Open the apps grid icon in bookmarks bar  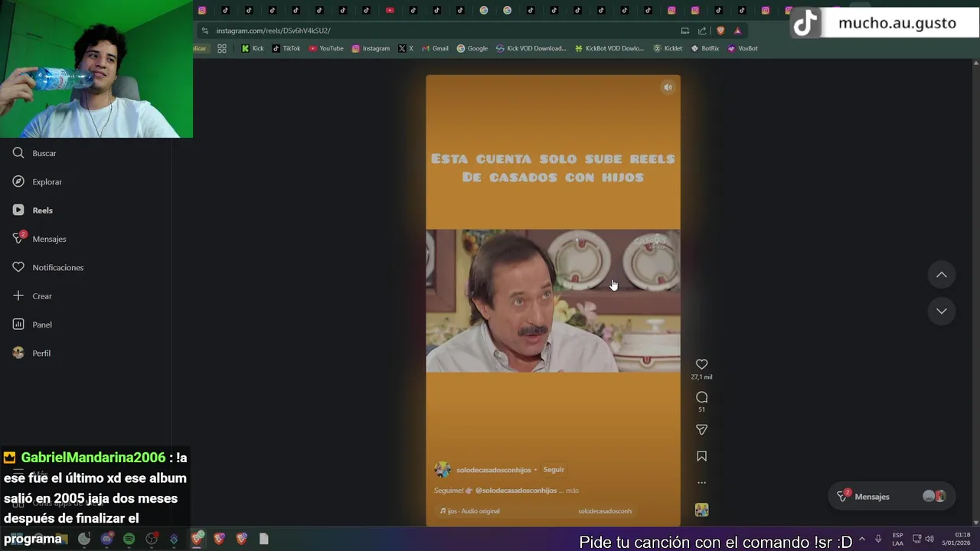pos(222,48)
